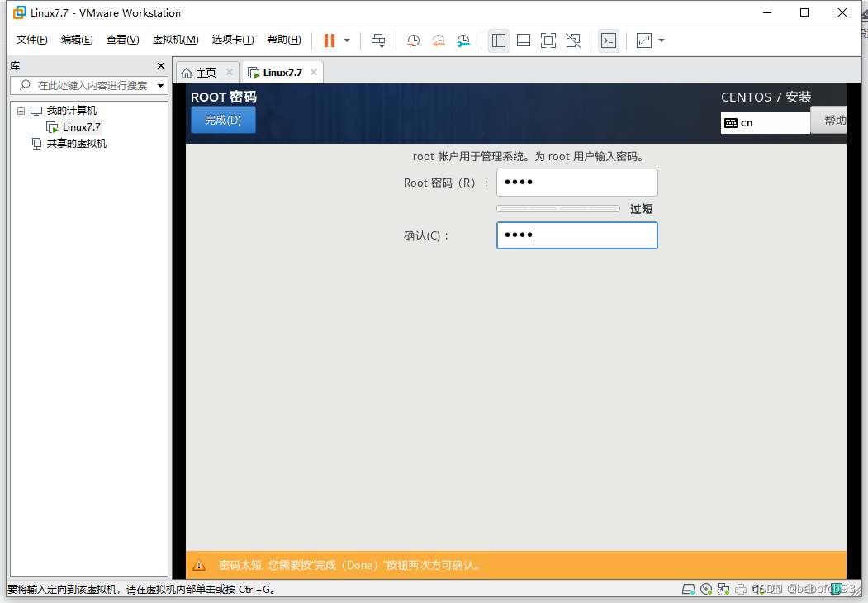Image resolution: width=868 pixels, height=603 pixels.
Task: Maximize the VMware Workstation window
Action: [x=804, y=12]
